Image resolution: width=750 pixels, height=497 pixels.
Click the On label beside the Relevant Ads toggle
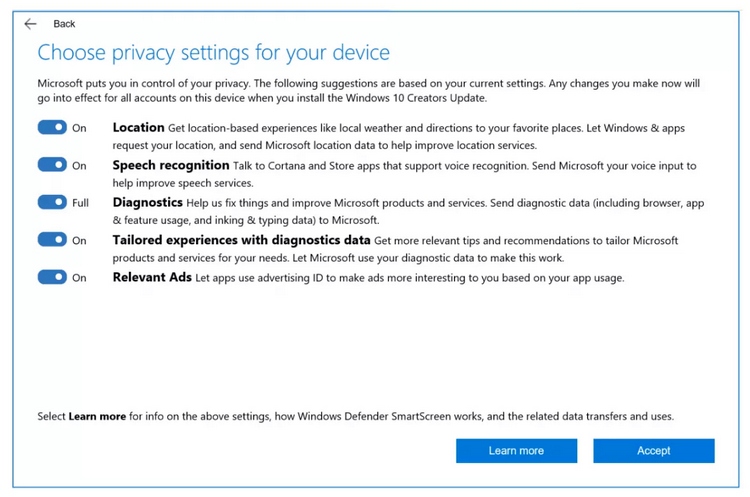(80, 277)
